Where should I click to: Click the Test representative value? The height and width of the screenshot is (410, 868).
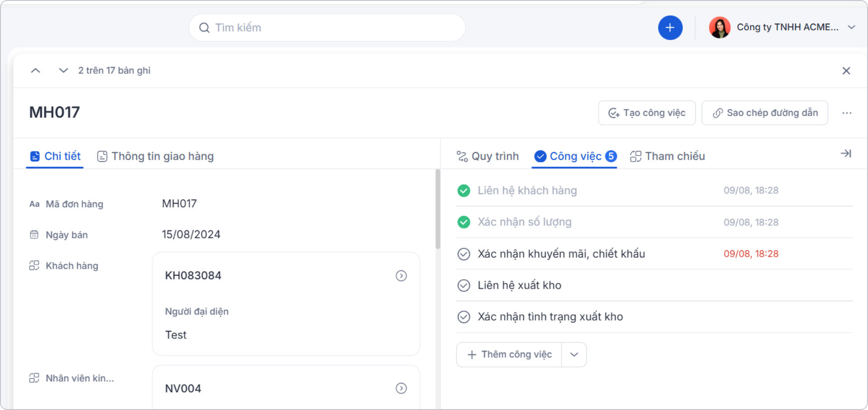[x=176, y=335]
